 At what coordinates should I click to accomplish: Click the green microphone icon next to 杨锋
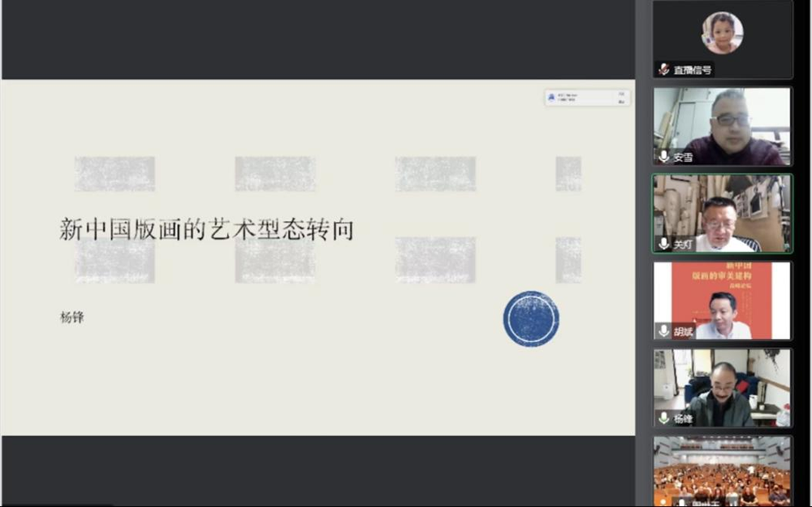click(664, 418)
